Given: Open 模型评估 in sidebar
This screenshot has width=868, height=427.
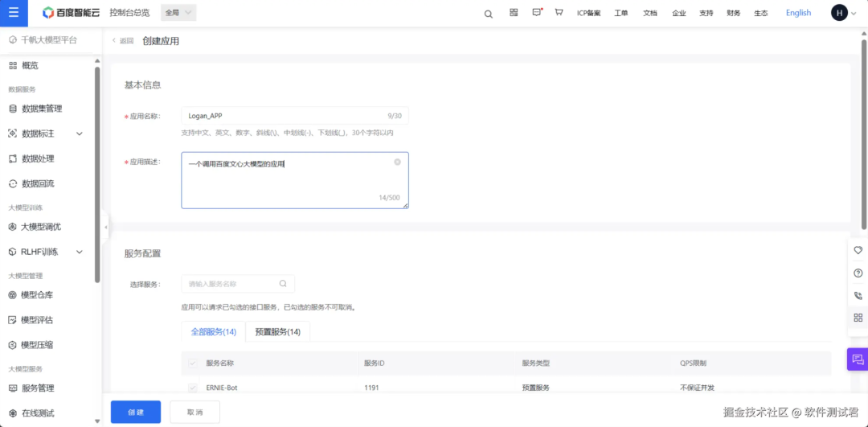Looking at the screenshot, I should pos(36,319).
